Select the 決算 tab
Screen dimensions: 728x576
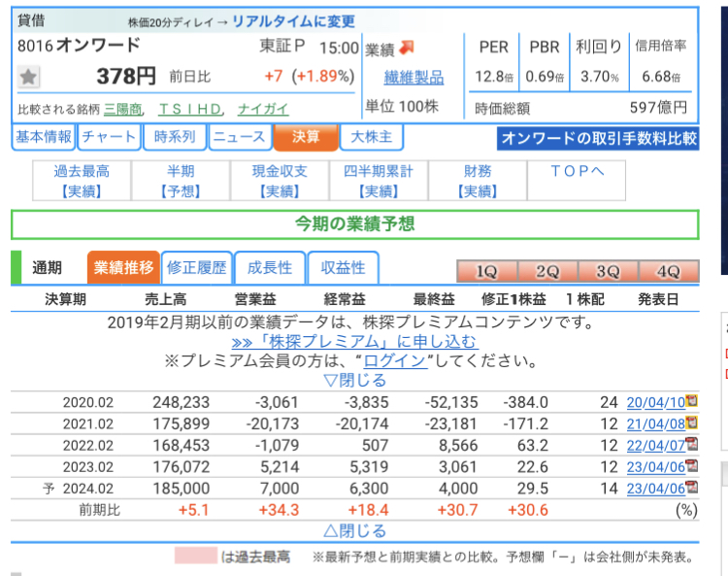click(x=306, y=137)
